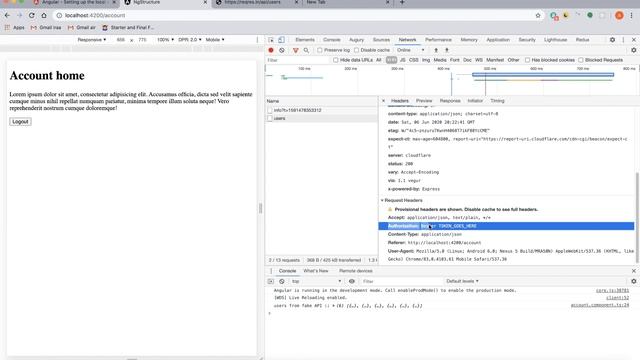This screenshot has height=360, width=640.
Task: Clear the console output
Action: coord(282,282)
